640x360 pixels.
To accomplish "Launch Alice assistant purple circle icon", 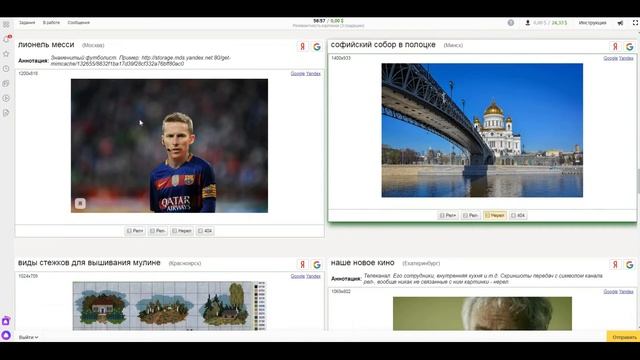I will [6, 335].
